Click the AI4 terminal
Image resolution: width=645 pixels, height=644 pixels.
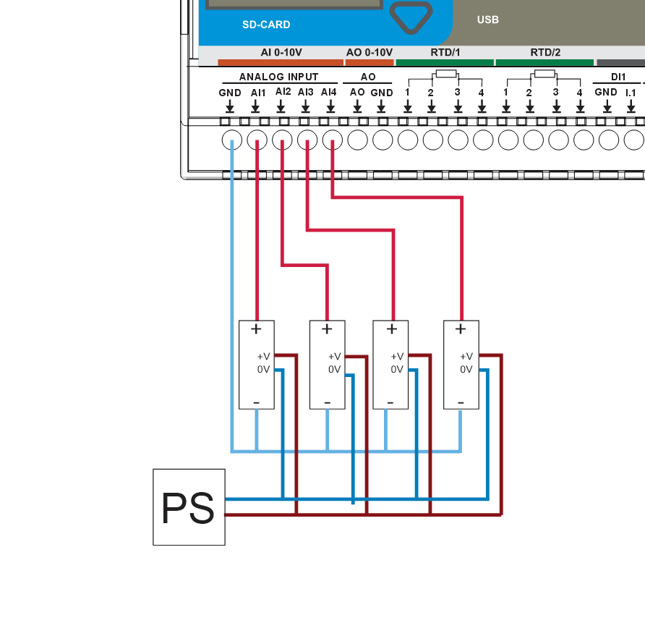click(x=331, y=140)
